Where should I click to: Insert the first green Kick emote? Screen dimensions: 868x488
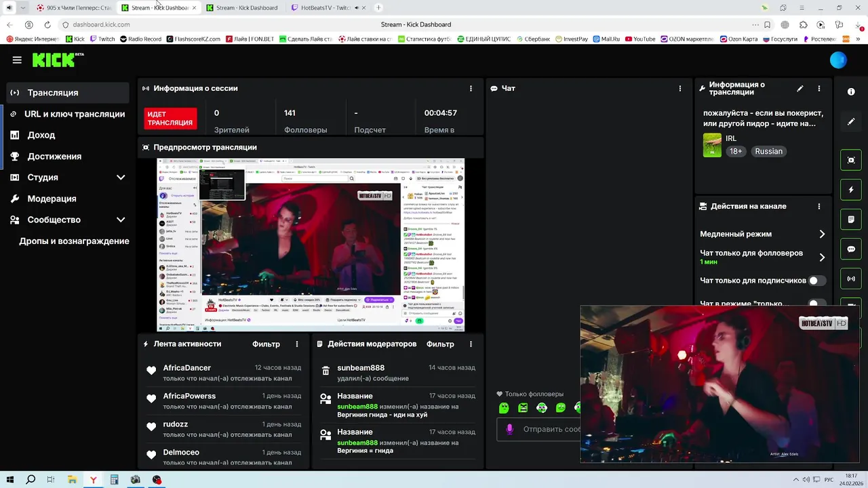504,407
